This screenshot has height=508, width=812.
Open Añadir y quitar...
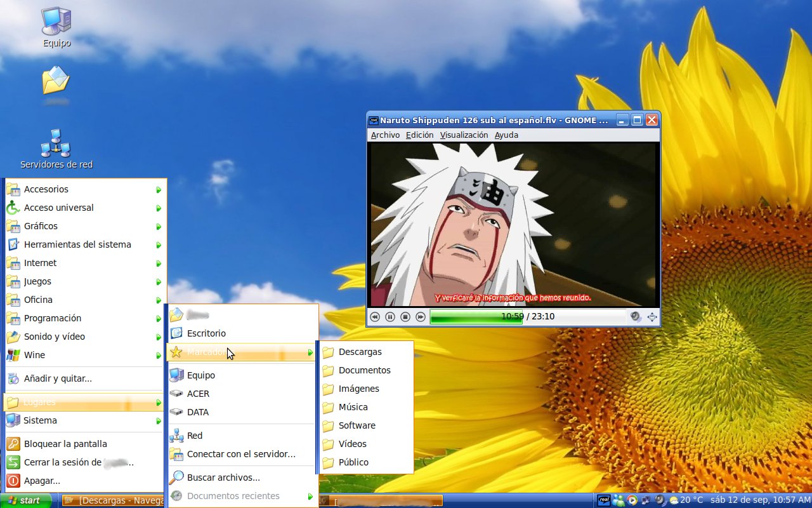(x=85, y=378)
